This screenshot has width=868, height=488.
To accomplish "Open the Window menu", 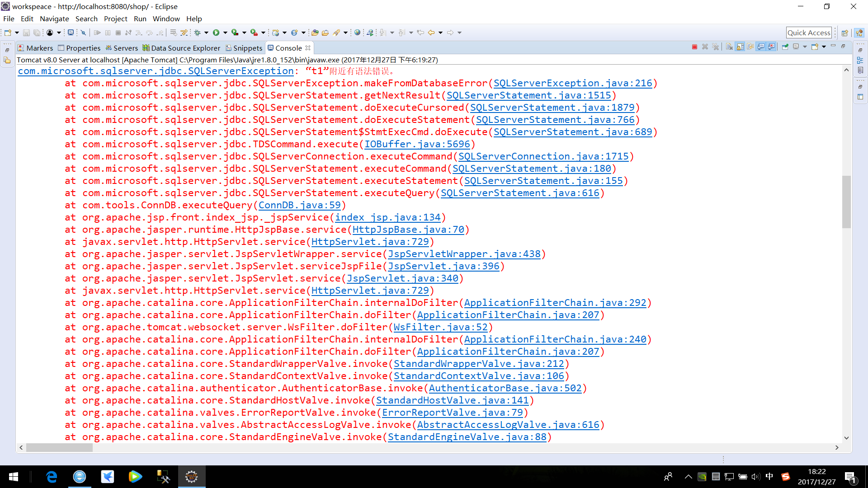I will pos(166,19).
